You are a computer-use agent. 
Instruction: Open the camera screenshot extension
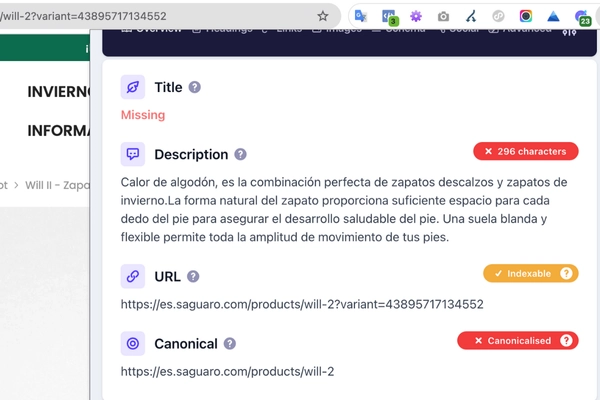point(443,16)
